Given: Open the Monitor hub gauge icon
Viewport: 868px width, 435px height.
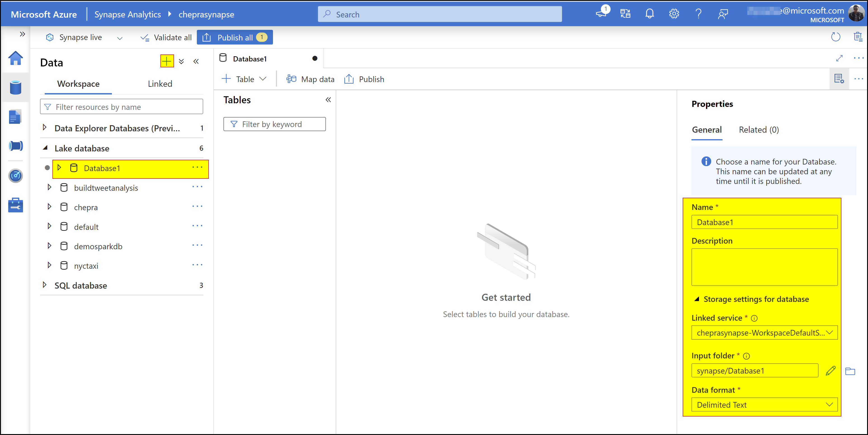Looking at the screenshot, I should [16, 176].
